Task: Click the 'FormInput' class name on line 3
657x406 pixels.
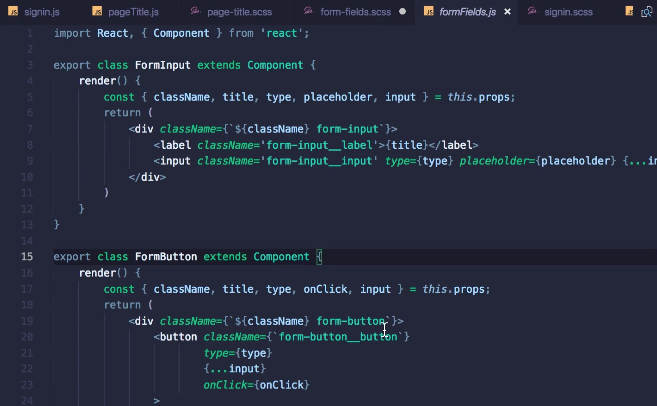Action: [163, 65]
